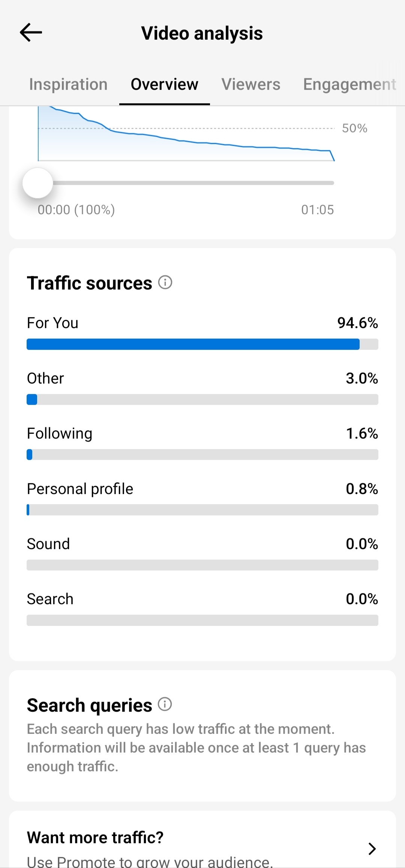Go back using the arrow icon
Viewport: 405px width, 868px height.
coord(31,33)
